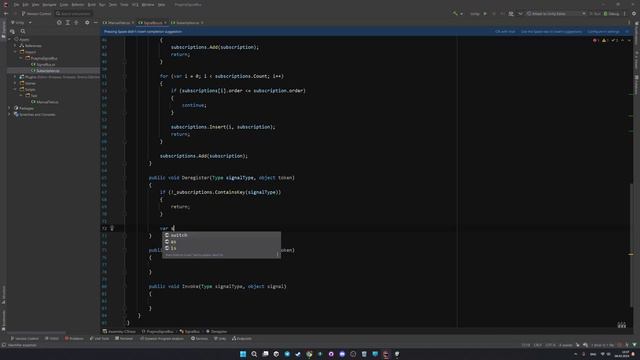
Task: Open the Attach to Unity Editor dropdown
Action: (x=556, y=13)
